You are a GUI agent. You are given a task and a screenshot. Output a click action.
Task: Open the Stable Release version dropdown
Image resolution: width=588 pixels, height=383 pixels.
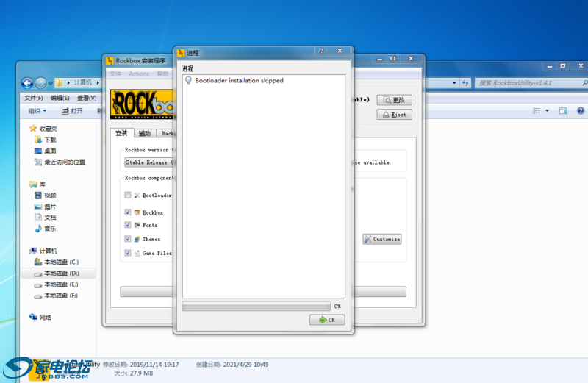click(x=149, y=162)
